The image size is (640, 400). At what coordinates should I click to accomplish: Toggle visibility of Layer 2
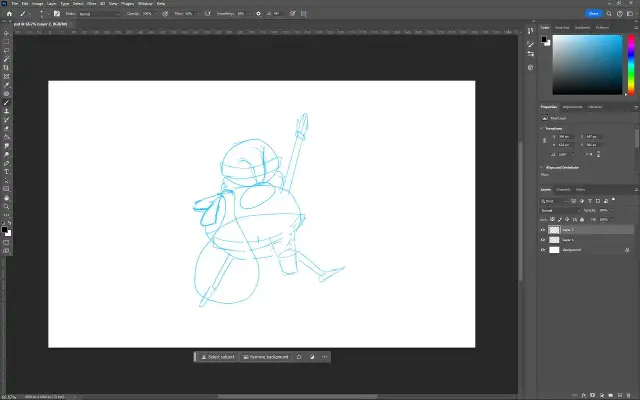pyautogui.click(x=543, y=229)
